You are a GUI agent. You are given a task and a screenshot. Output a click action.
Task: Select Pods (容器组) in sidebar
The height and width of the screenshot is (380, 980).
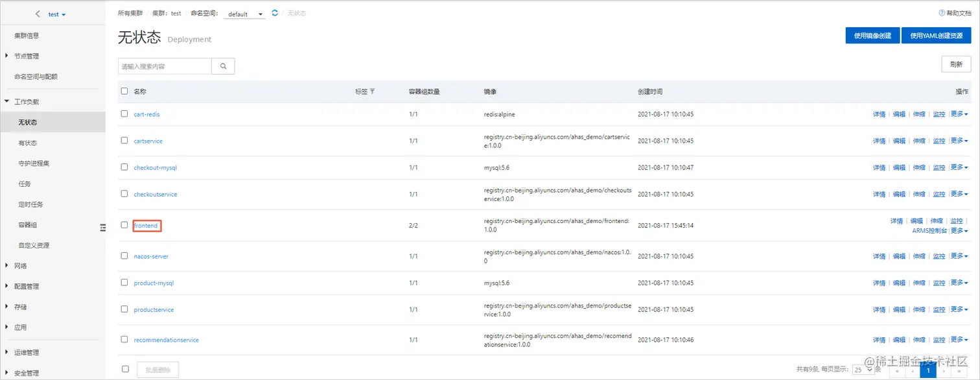(28, 225)
